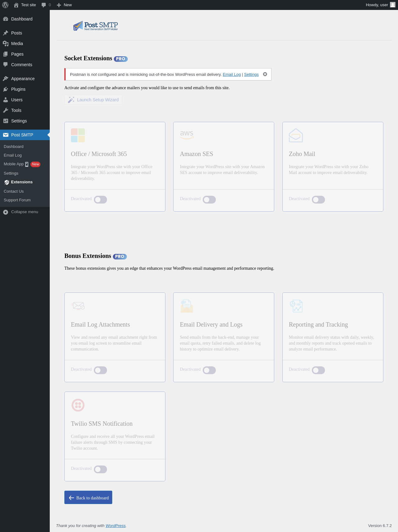Click the Post SMTP envelope icon

[6, 135]
